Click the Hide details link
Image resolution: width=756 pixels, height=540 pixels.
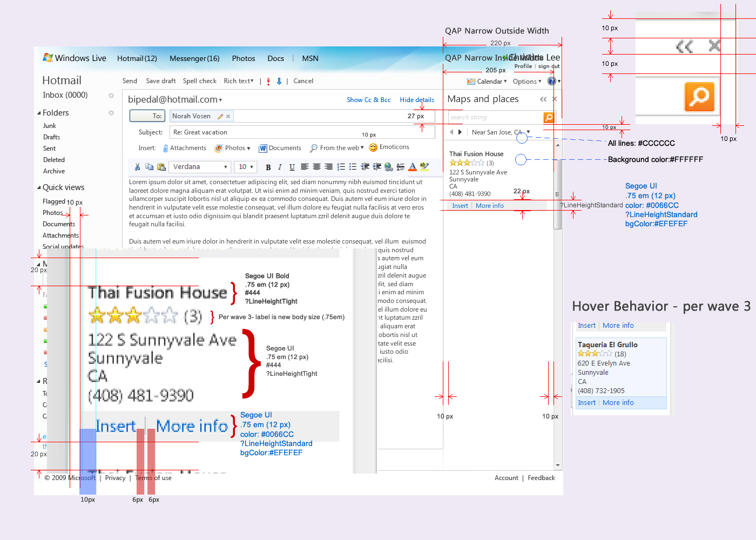click(x=417, y=100)
